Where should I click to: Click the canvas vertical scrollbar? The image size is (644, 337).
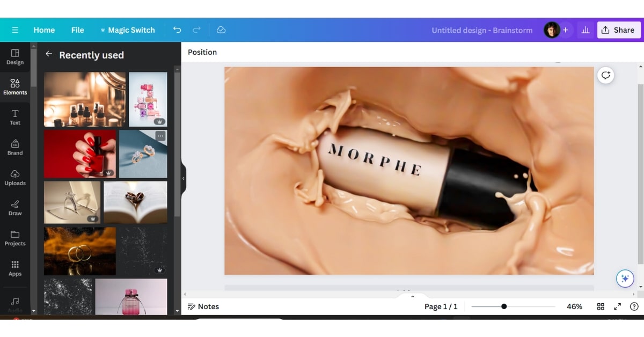640,174
